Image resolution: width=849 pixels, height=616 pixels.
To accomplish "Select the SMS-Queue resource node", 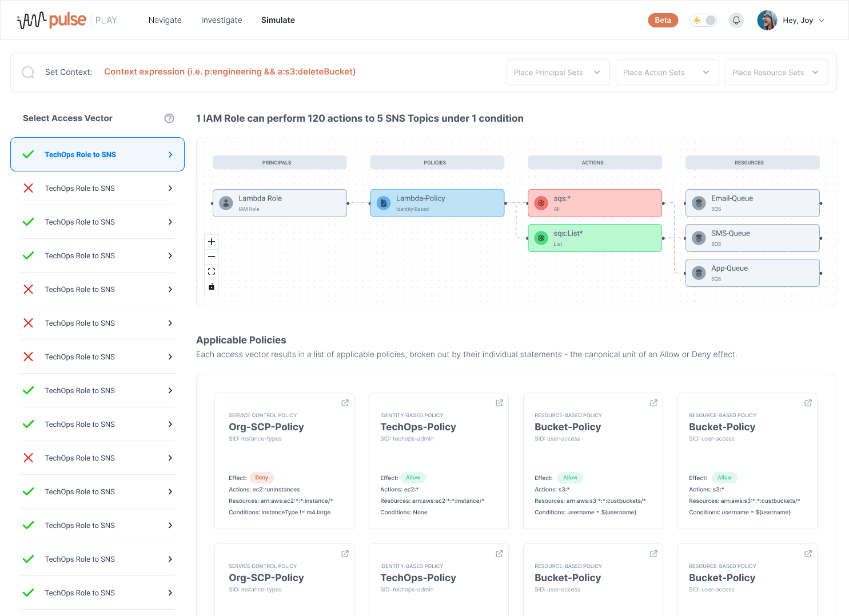I will [752, 238].
